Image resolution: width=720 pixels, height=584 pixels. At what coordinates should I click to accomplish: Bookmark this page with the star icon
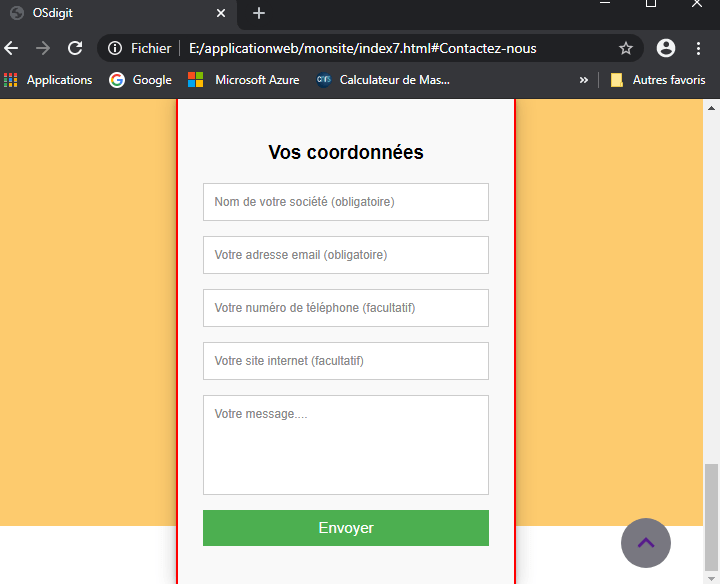[625, 48]
